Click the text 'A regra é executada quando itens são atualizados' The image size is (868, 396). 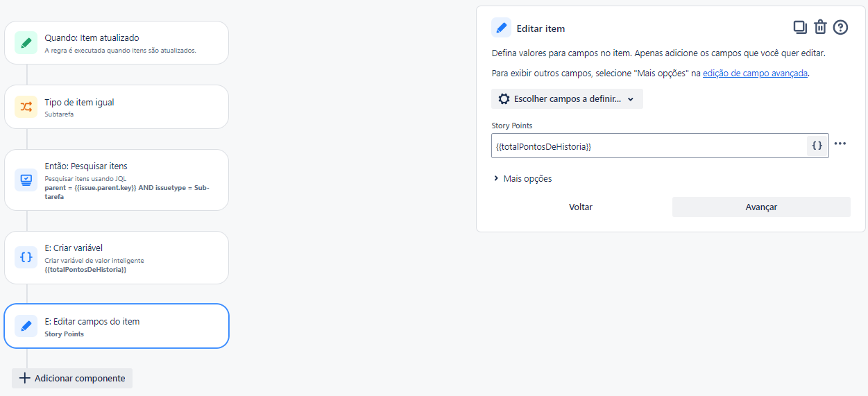tap(120, 51)
